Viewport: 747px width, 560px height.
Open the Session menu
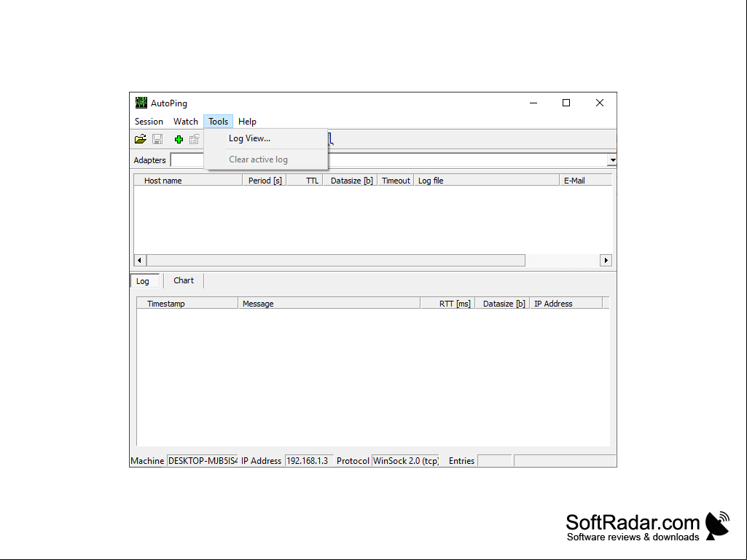coord(149,122)
